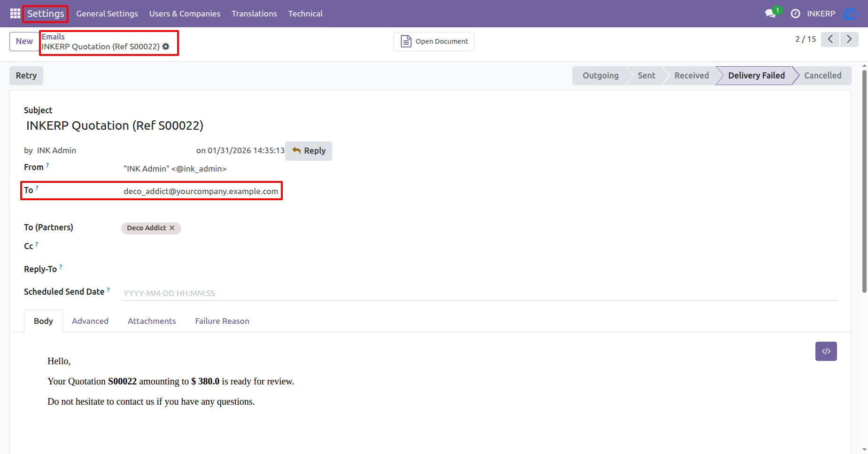
Task: Click the subject field text
Action: [x=115, y=125]
